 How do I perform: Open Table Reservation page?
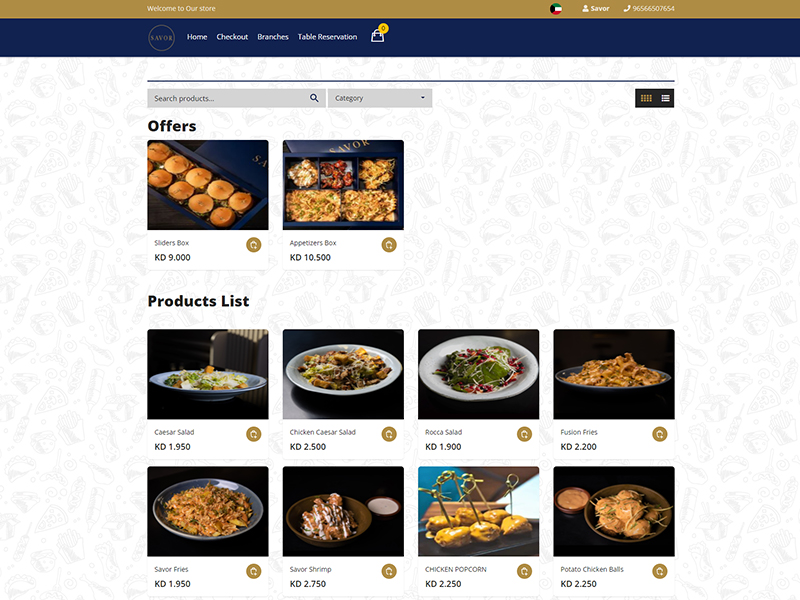328,37
